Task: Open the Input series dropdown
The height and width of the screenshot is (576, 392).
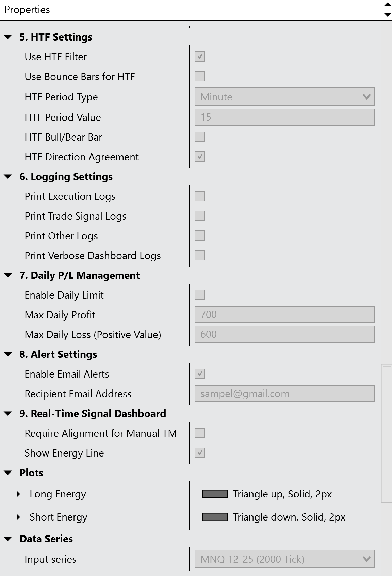Action: (x=284, y=559)
